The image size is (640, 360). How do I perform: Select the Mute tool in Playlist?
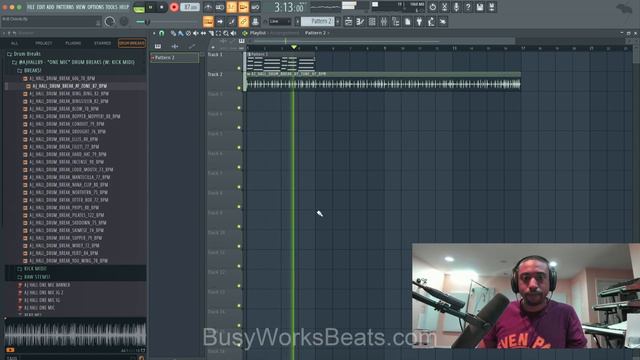click(196, 33)
